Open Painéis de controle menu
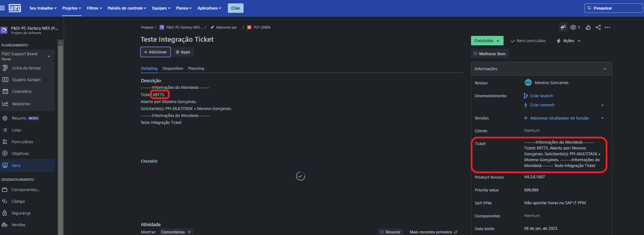The image size is (644, 235). pos(127,8)
